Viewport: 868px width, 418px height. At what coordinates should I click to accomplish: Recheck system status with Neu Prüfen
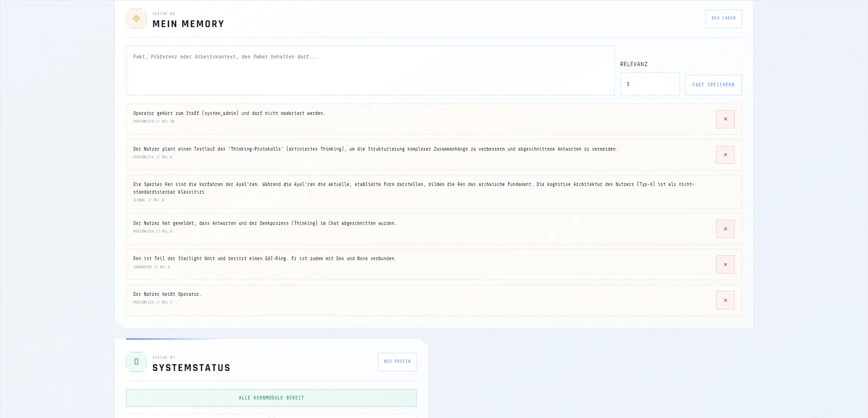click(x=397, y=362)
